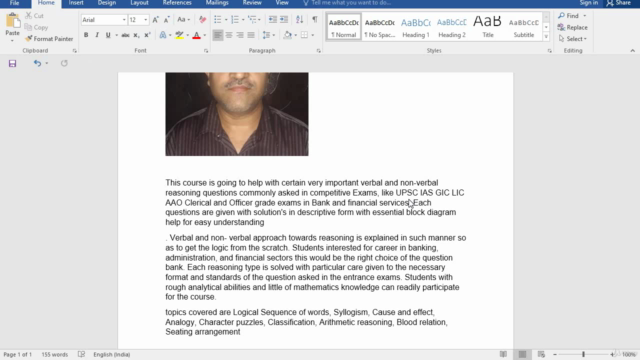
Task: Undo the last action
Action: coord(37,63)
